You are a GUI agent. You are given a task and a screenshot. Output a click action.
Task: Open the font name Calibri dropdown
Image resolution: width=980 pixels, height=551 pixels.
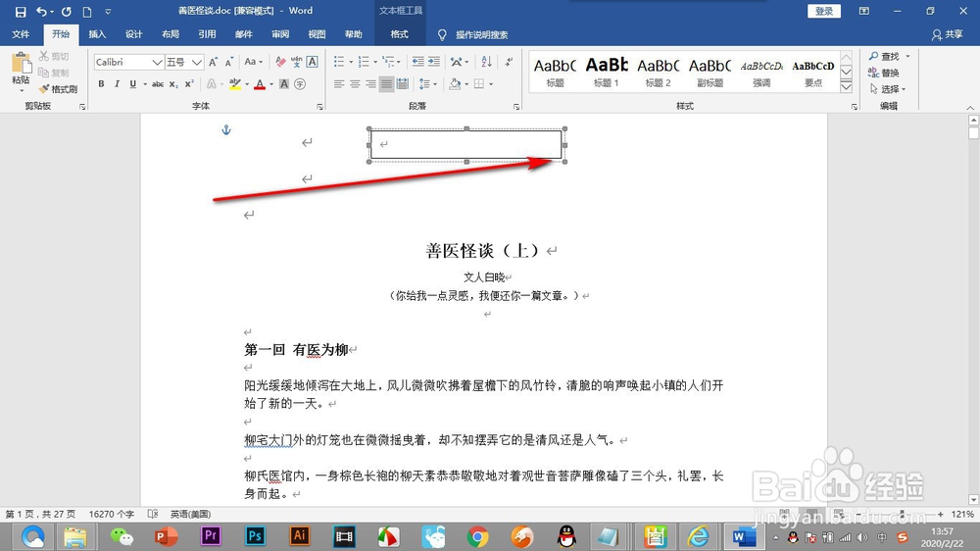[x=157, y=62]
